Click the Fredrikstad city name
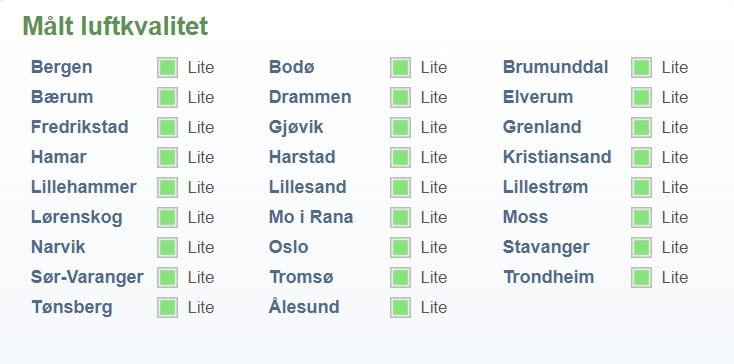 [80, 127]
